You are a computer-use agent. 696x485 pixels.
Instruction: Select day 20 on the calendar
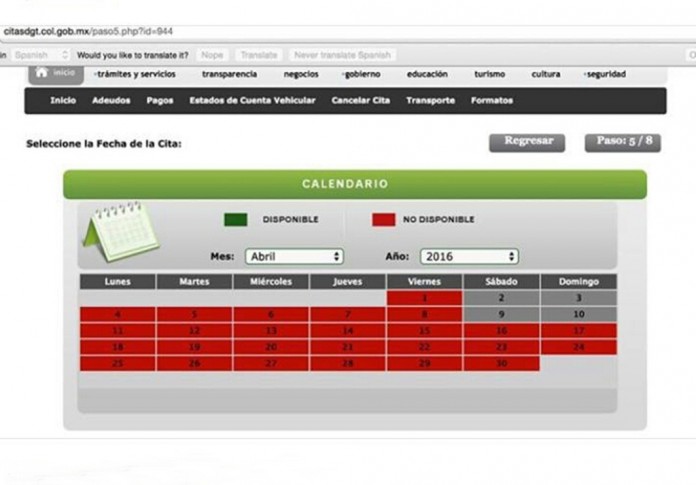point(271,347)
